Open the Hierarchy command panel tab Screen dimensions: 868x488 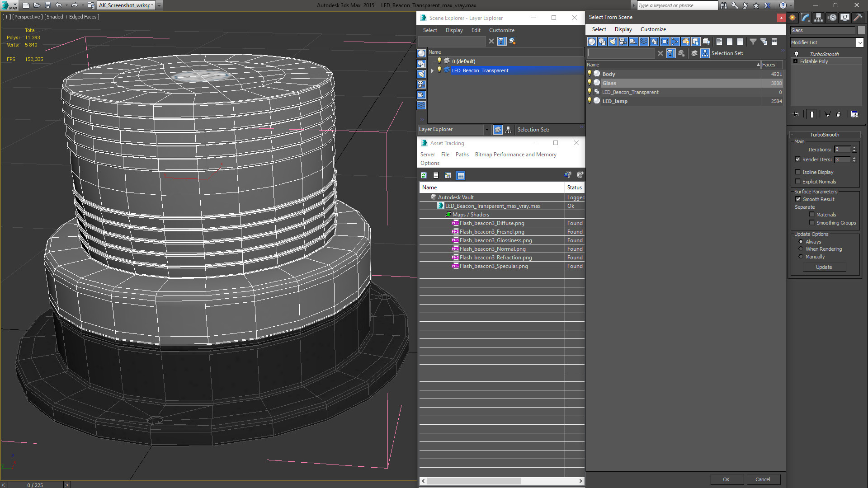point(818,18)
